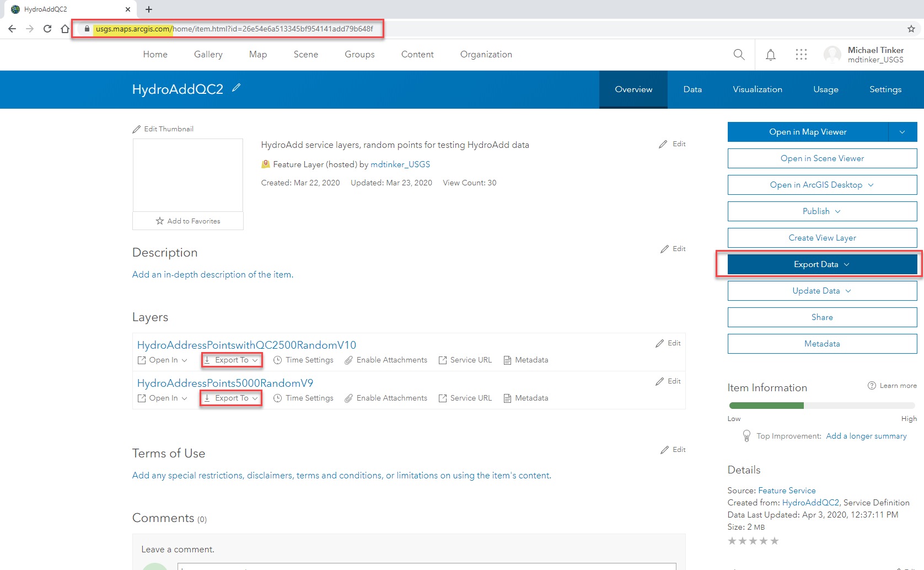Switch to the Settings tab
Viewport: 924px width, 570px height.
click(x=885, y=89)
